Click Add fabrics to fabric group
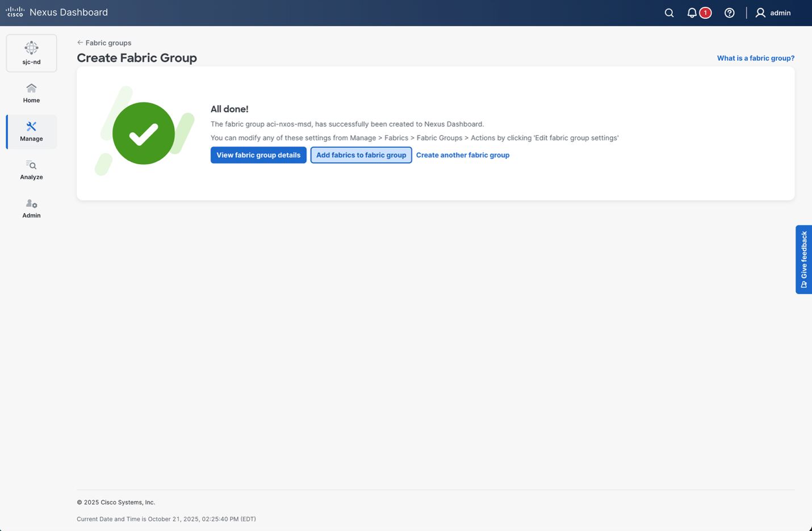 click(361, 155)
